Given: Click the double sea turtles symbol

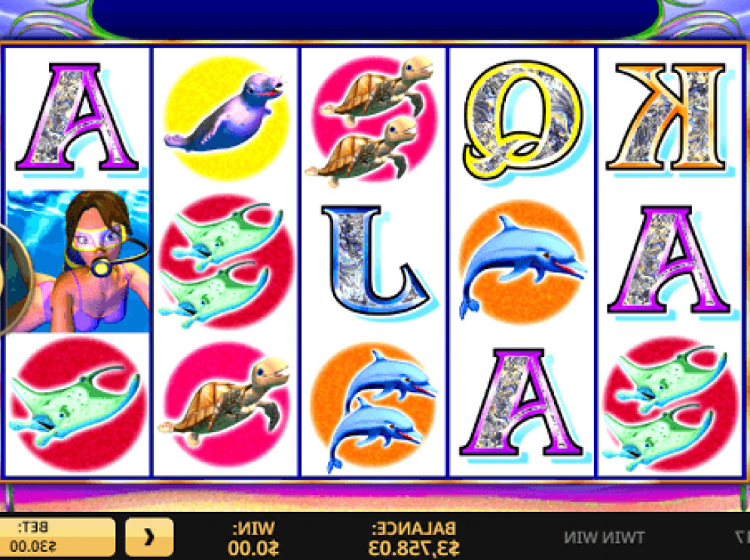Looking at the screenshot, I should [x=372, y=120].
